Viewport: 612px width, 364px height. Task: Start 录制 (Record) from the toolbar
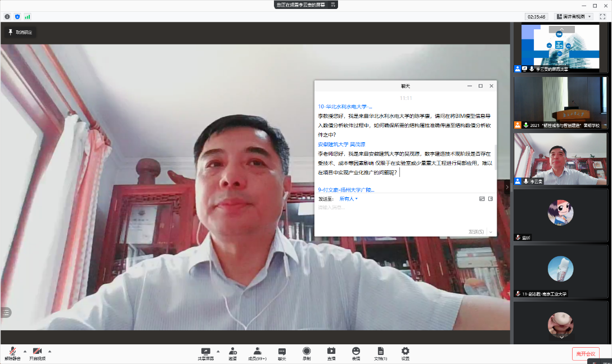[x=307, y=352]
